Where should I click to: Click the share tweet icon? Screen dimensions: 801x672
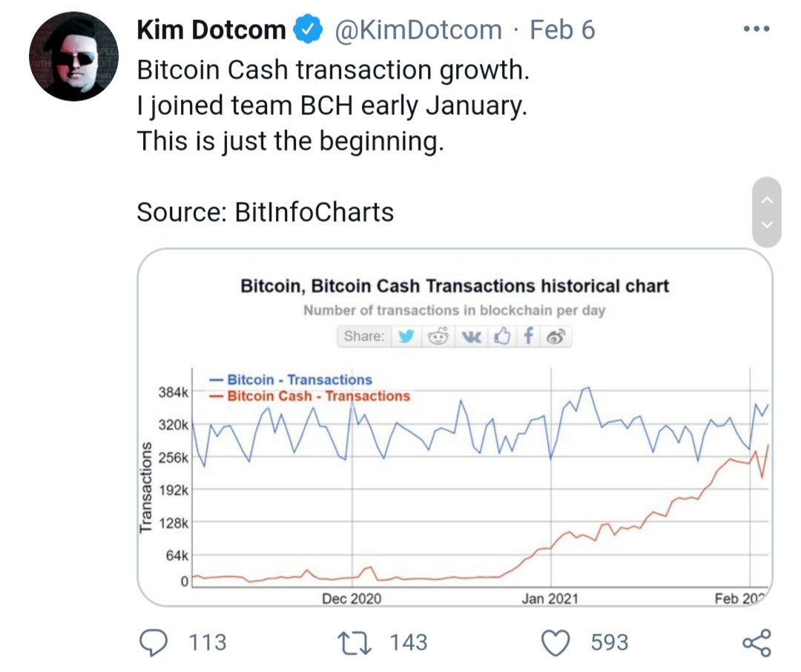point(756,643)
